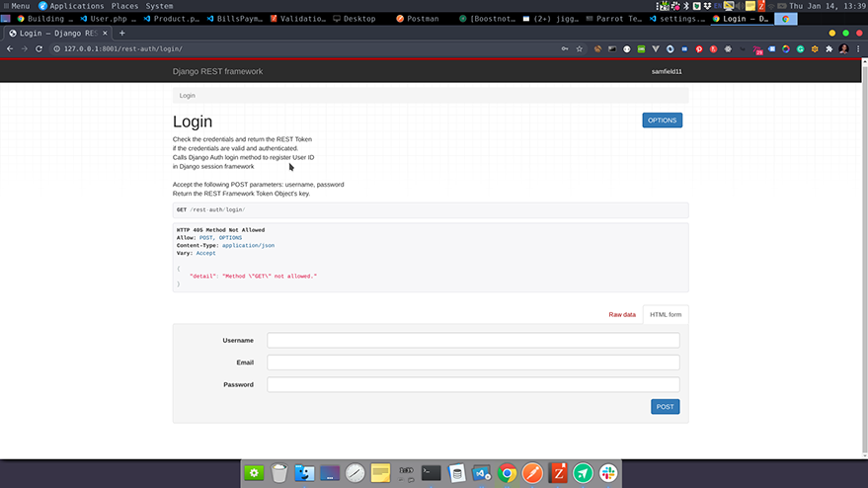868x488 pixels.
Task: Open the Zotero-like red Z app in the dock
Action: coord(558,473)
